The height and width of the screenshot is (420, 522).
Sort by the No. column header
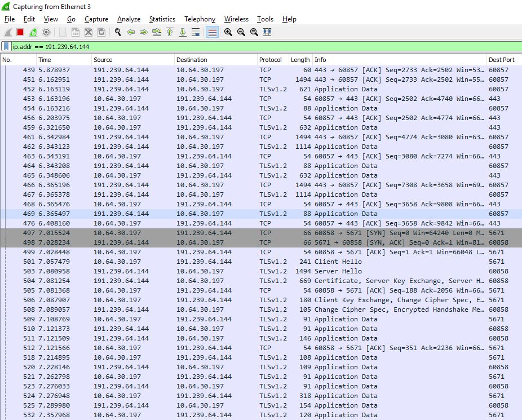click(18, 60)
